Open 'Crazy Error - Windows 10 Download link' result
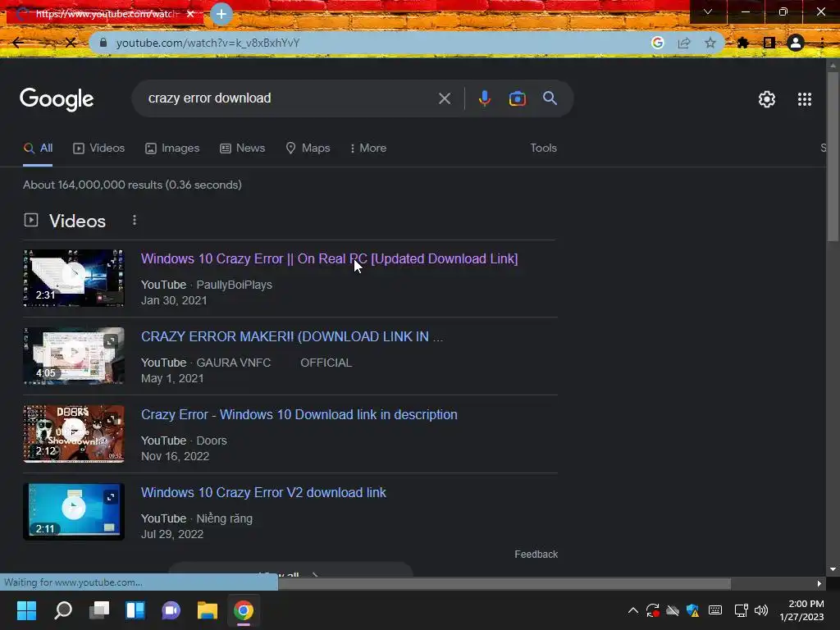This screenshot has width=840, height=630. tap(299, 414)
